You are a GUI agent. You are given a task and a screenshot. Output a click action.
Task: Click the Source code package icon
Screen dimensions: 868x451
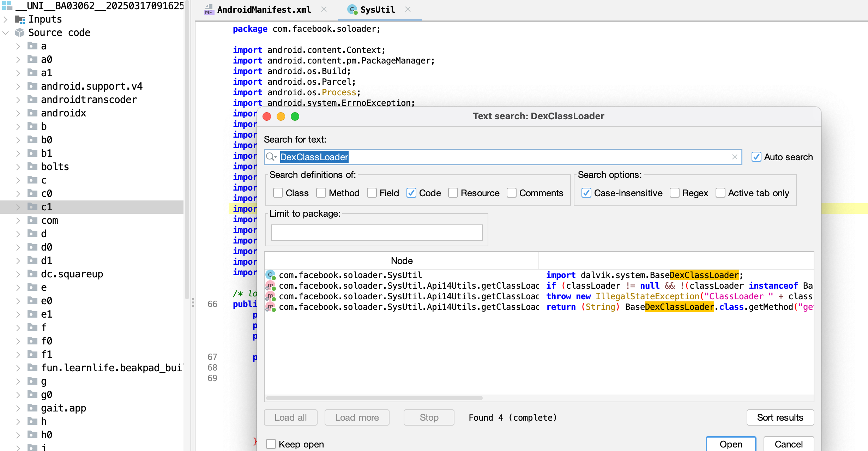[20, 32]
